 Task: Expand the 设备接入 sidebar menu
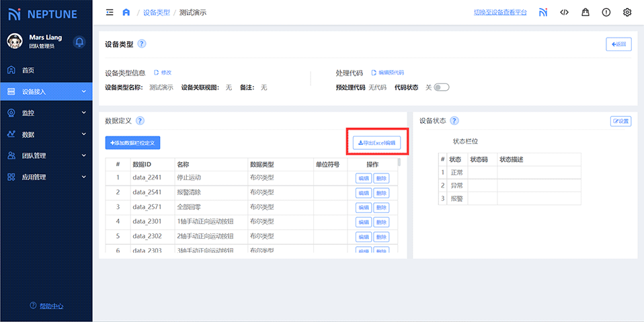46,91
